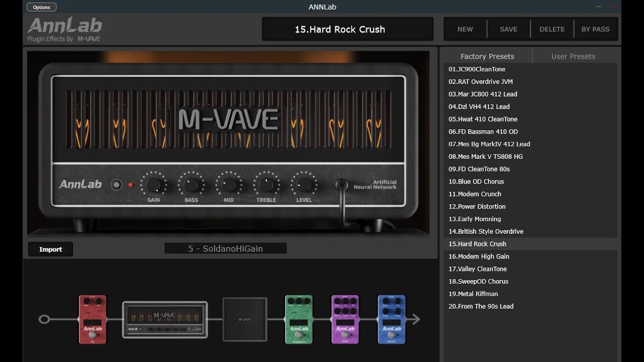Toggle the amp power switch beside the red LED
This screenshot has width=644, height=362.
(x=117, y=185)
